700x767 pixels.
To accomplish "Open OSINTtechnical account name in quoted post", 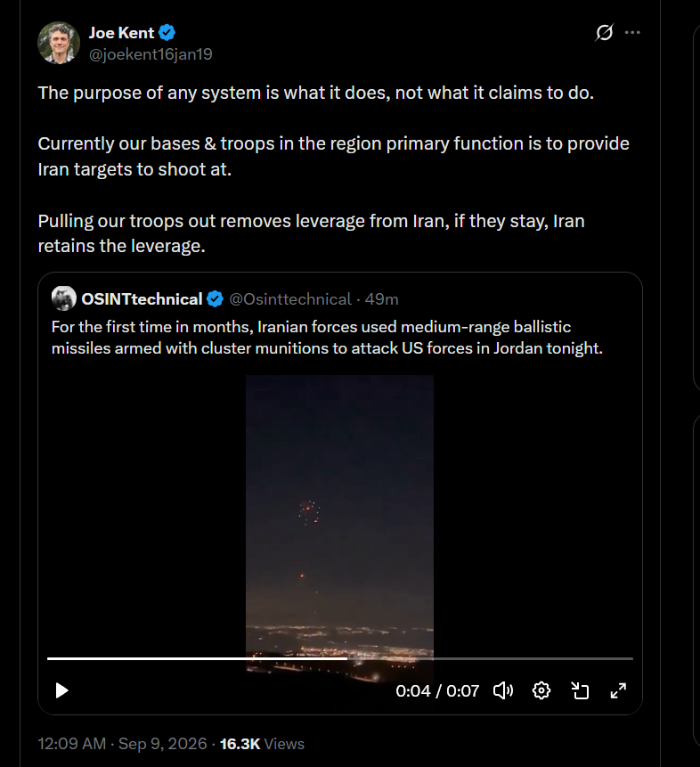I will (x=142, y=299).
